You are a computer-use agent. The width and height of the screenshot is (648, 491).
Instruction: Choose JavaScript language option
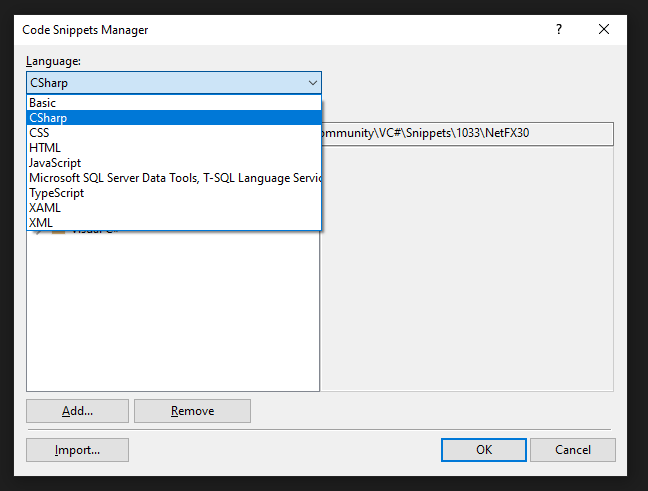(174, 163)
